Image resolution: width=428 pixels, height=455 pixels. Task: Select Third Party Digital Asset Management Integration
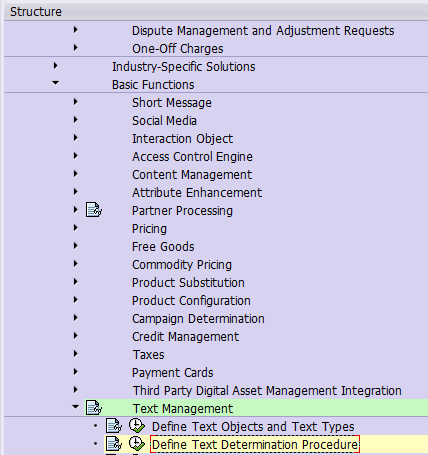(x=267, y=390)
